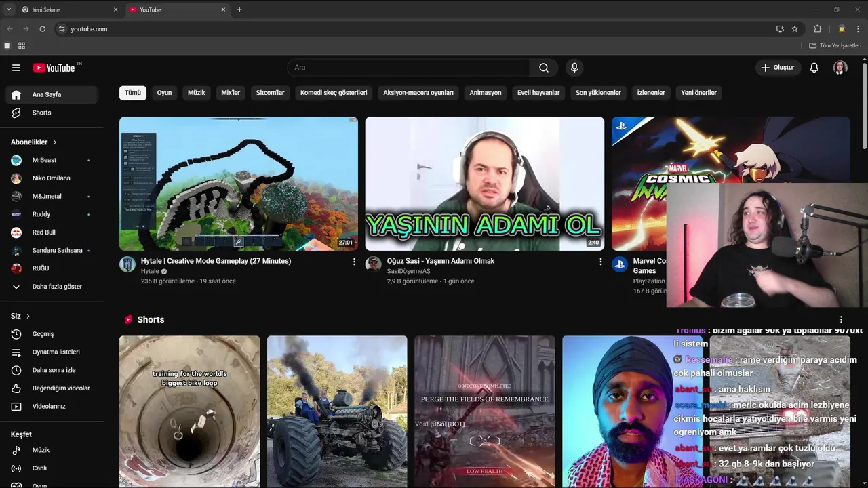Image resolution: width=868 pixels, height=488 pixels.
Task: Open Hytale channel avatar
Action: coord(127,264)
